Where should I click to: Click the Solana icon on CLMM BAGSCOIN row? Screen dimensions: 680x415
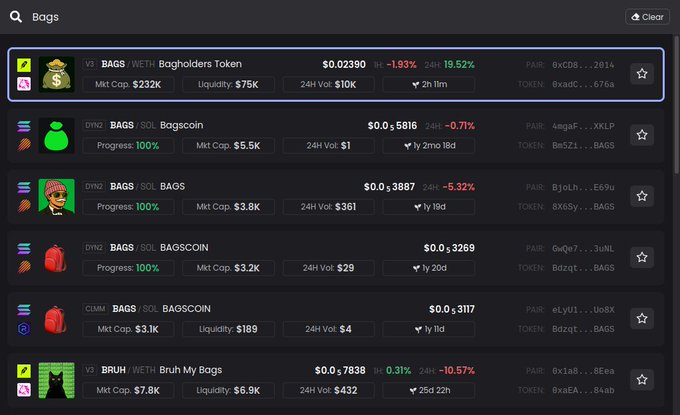24,310
